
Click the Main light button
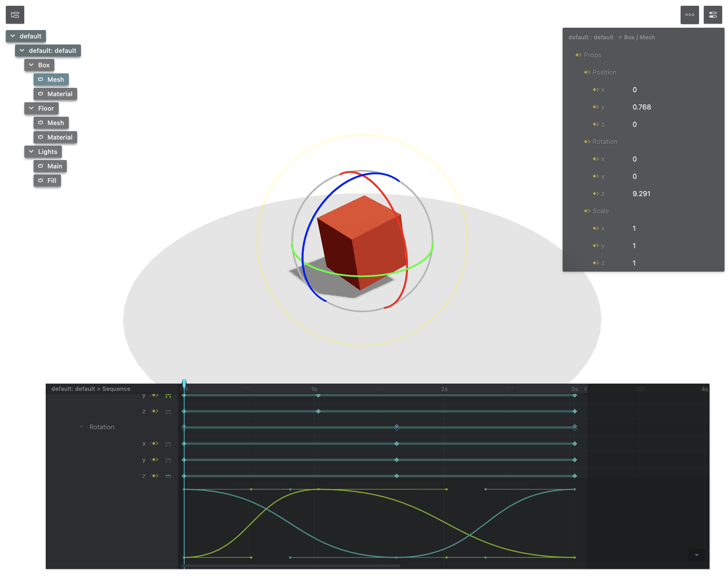[50, 166]
